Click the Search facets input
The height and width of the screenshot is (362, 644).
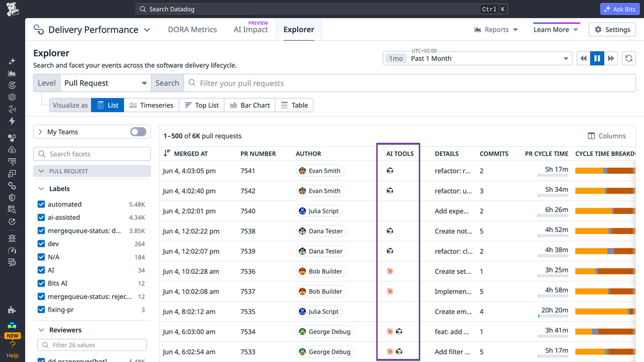pos(92,154)
